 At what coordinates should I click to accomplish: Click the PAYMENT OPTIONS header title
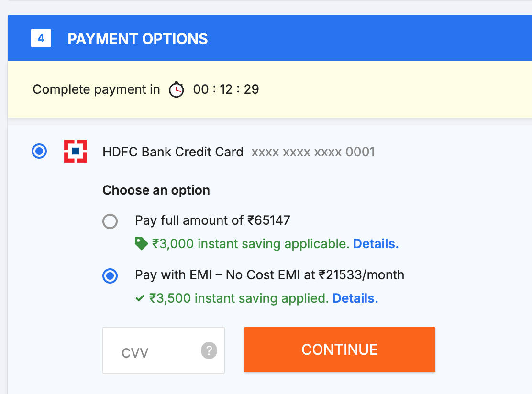[138, 39]
